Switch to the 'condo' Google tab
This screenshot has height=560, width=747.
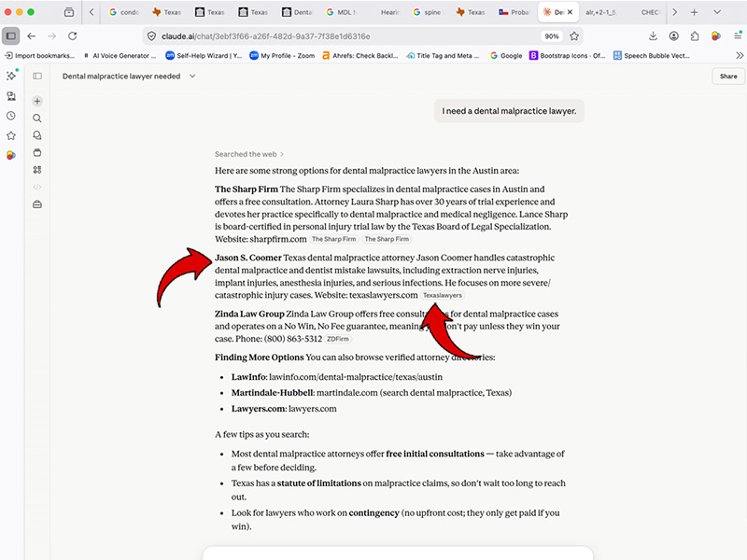point(124,12)
